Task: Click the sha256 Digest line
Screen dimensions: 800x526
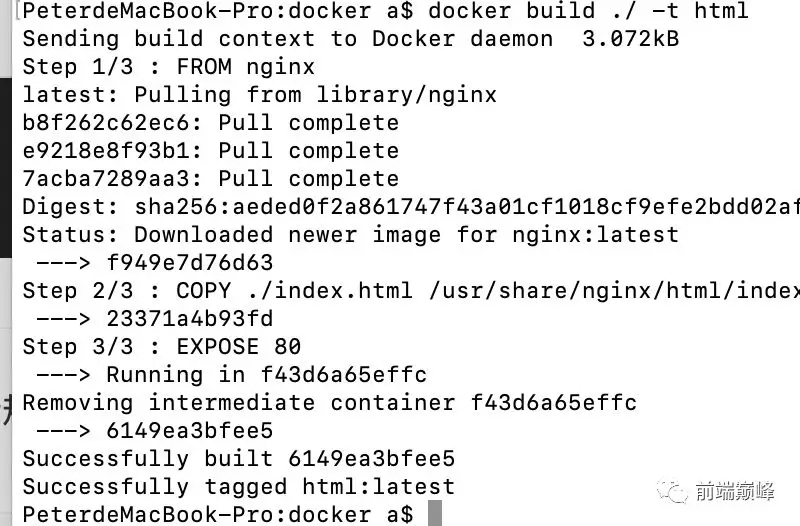Action: [410, 207]
